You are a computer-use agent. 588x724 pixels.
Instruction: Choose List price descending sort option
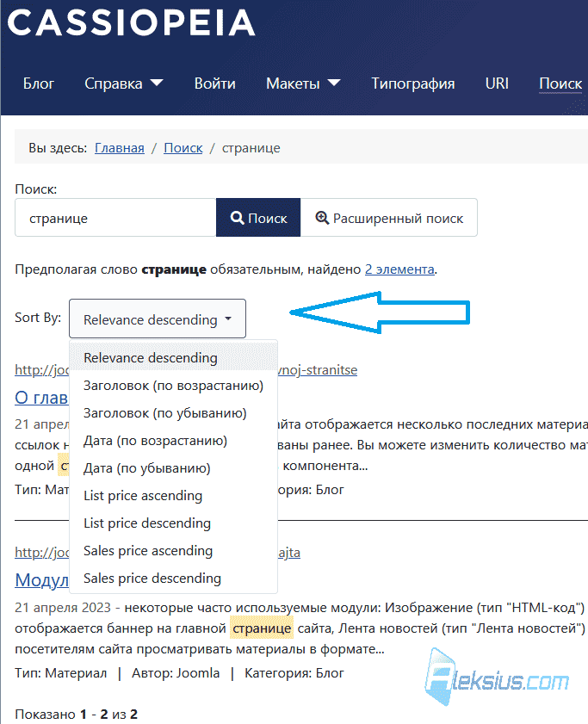tap(173, 523)
